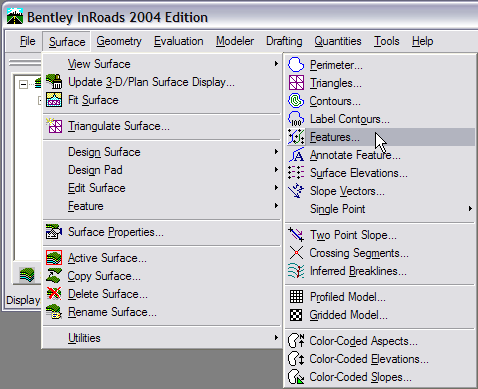The height and width of the screenshot is (389, 478).
Task: Click the Two Point Slope icon
Action: (x=296, y=235)
